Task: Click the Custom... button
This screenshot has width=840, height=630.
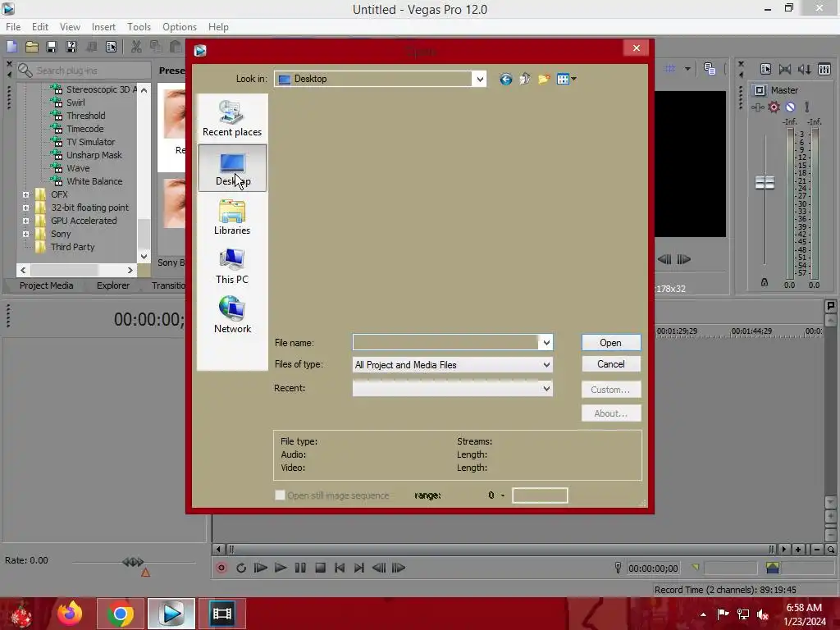Action: click(610, 390)
